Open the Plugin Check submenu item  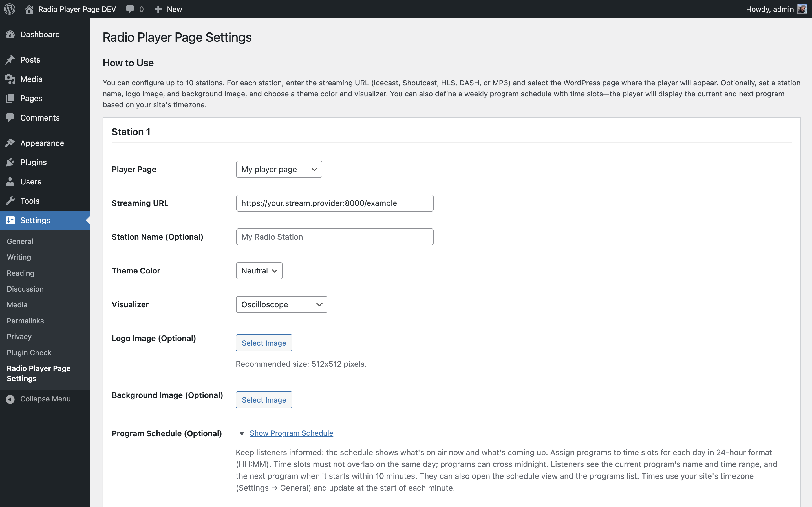tap(29, 352)
